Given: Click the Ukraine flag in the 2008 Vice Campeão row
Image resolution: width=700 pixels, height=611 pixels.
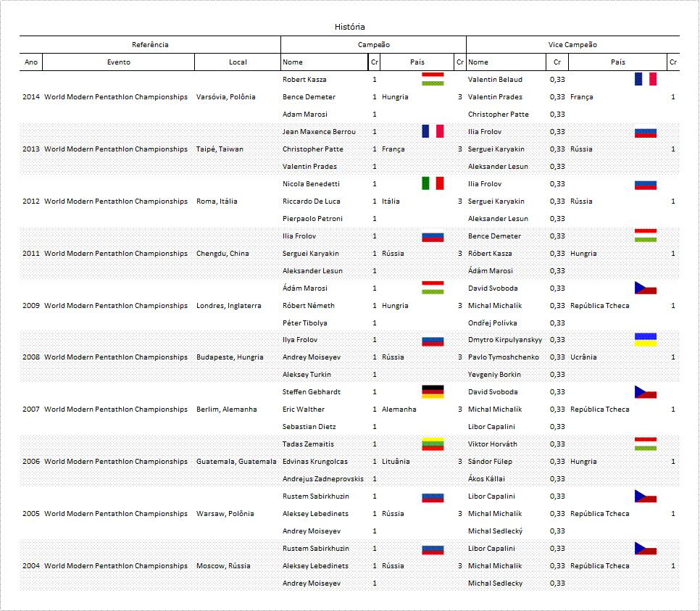Looking at the screenshot, I should (646, 339).
